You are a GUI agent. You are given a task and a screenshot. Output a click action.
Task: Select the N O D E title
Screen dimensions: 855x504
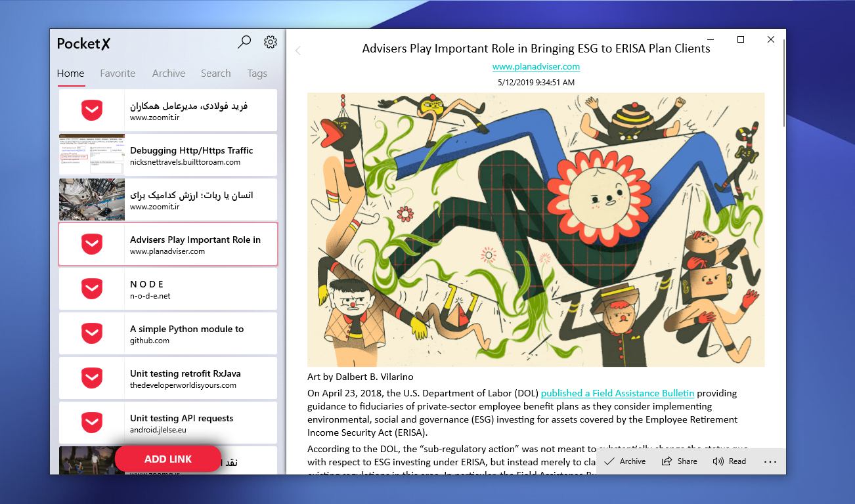point(147,284)
